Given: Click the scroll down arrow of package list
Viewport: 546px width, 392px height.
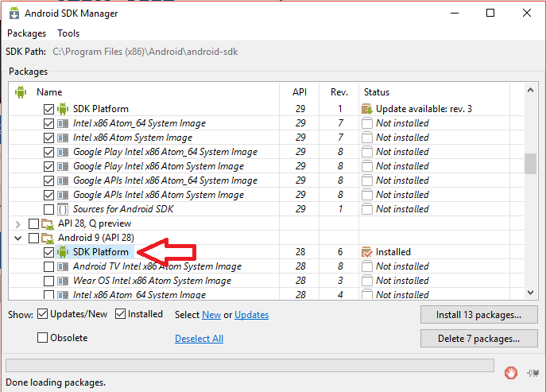Looking at the screenshot, I should [530, 293].
